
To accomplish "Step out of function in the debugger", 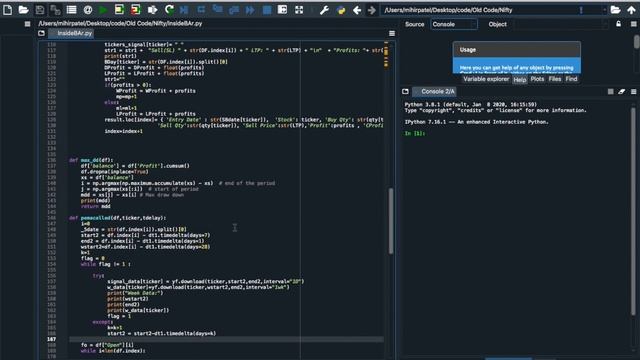I will (x=233, y=10).
